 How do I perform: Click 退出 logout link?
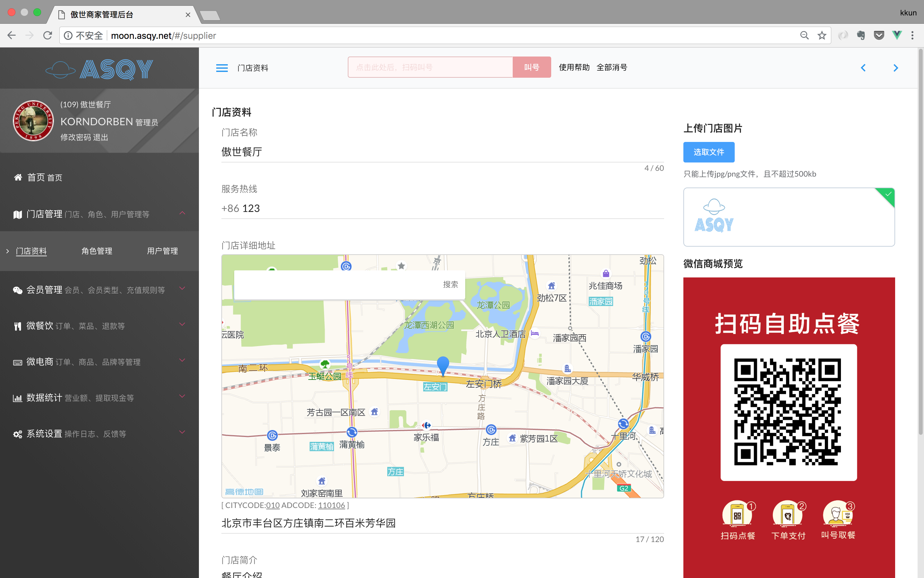pos(101,137)
